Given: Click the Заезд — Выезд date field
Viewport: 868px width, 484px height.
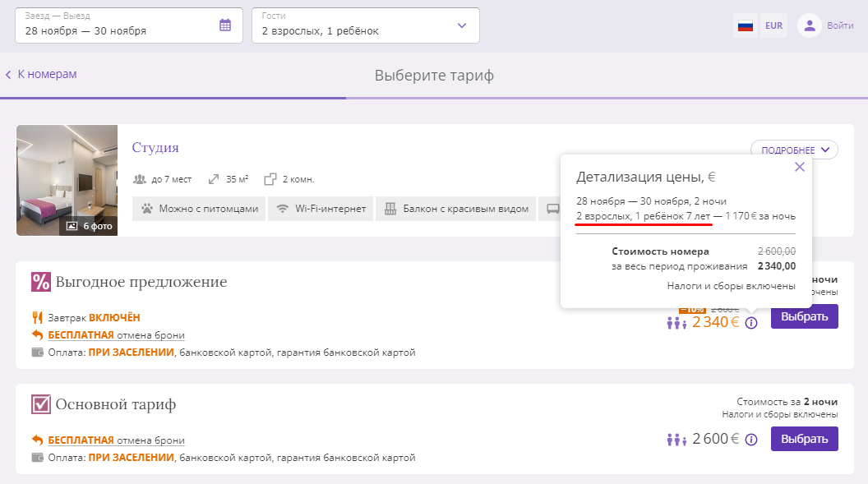Looking at the screenshot, I should point(128,25).
